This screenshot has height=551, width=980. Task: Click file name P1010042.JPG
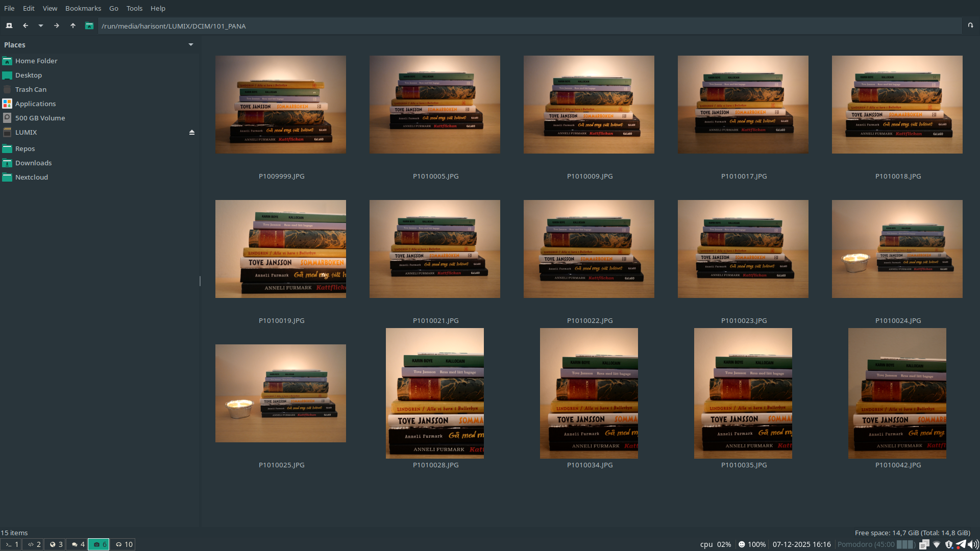coord(898,465)
